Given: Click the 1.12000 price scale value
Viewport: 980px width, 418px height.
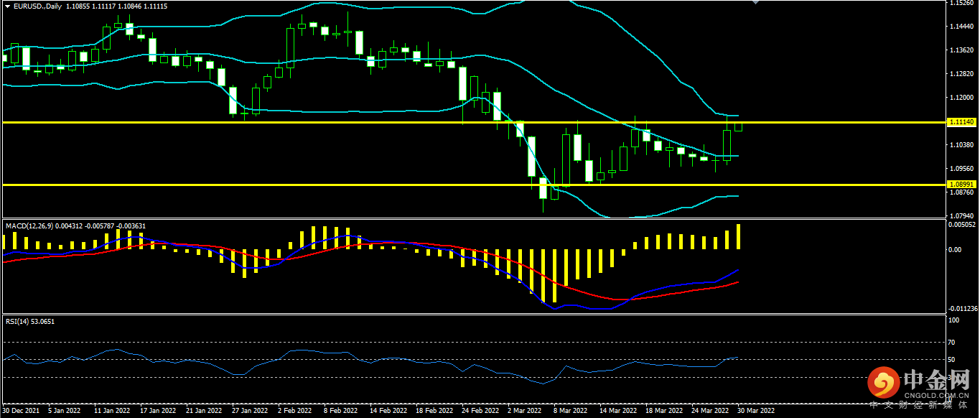Looking at the screenshot, I should pyautogui.click(x=961, y=98).
